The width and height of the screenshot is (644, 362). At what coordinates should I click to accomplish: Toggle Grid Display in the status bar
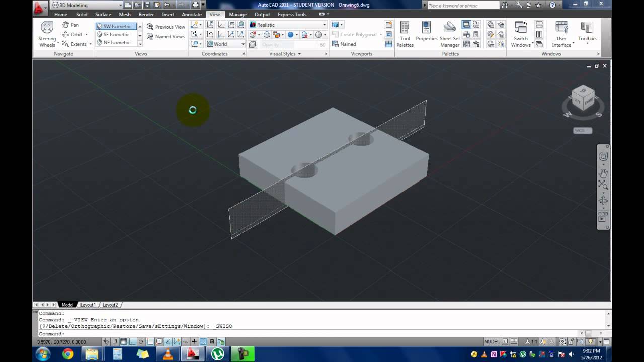coord(124,342)
